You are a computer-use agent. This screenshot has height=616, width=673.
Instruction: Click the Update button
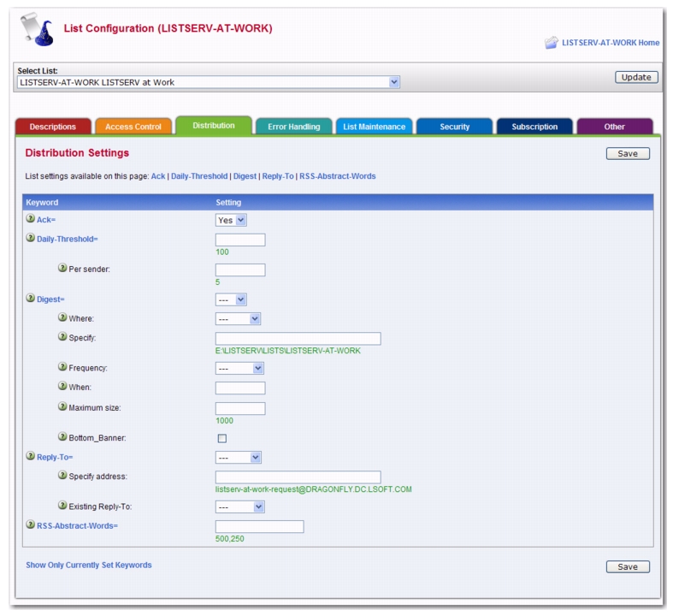pos(636,77)
